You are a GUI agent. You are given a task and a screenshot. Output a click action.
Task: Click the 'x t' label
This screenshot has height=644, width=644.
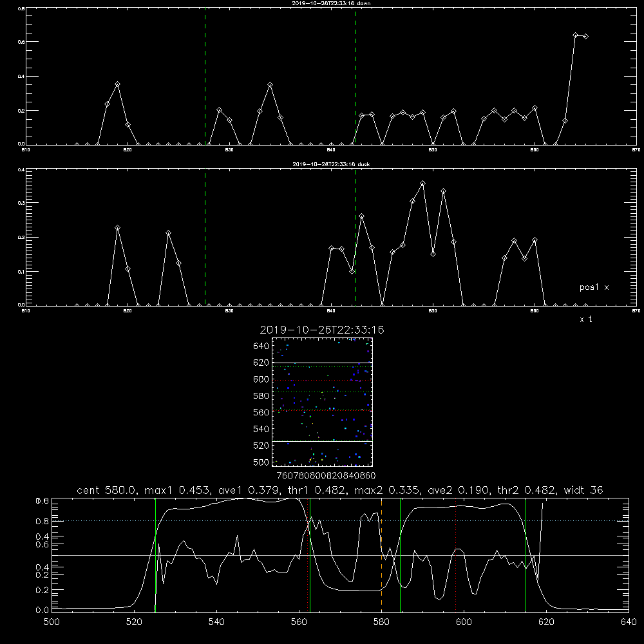point(585,319)
